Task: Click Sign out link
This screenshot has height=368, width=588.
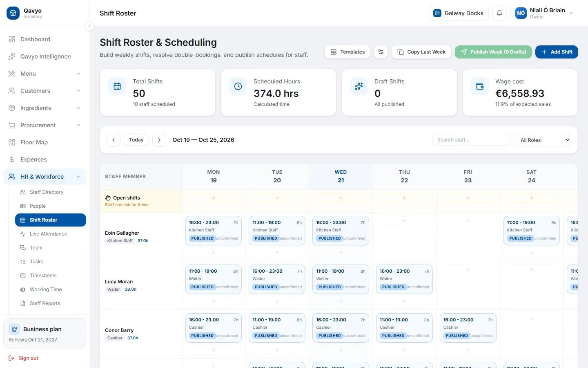Action: click(24, 358)
